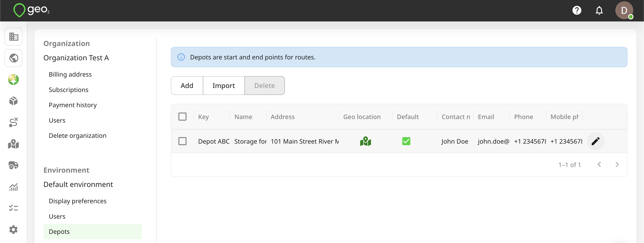Toggle the Default checkmark for Depot ABC

[406, 141]
